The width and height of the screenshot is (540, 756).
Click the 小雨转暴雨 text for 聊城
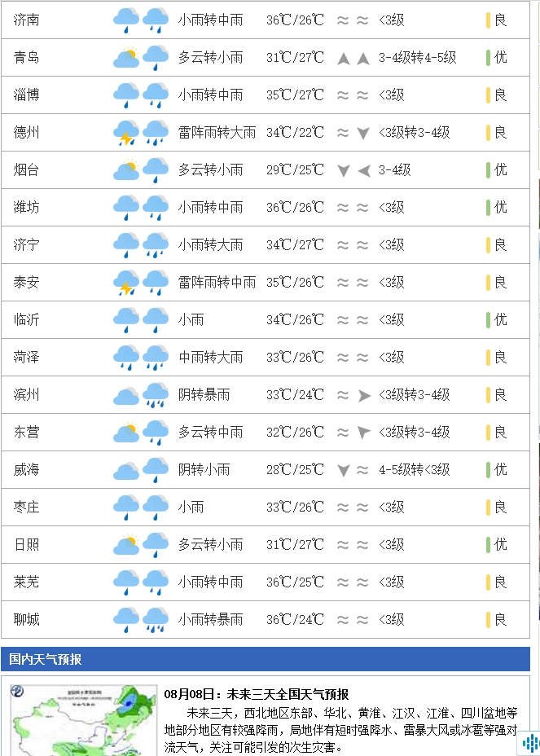[x=210, y=620]
